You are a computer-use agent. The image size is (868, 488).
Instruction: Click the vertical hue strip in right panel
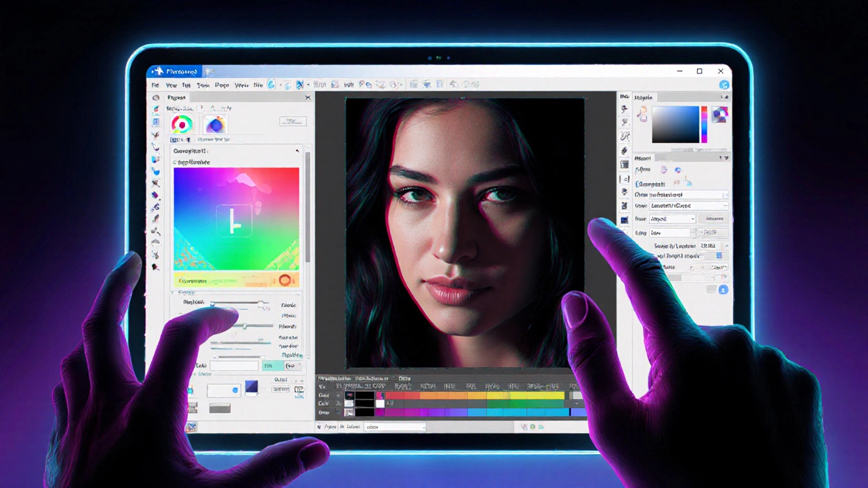704,124
